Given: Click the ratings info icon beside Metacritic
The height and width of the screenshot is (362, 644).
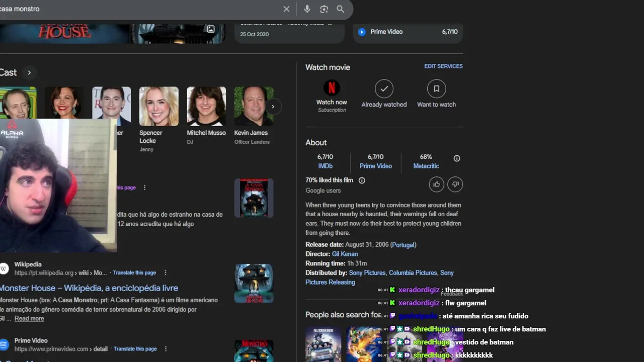Looking at the screenshot, I should [457, 158].
